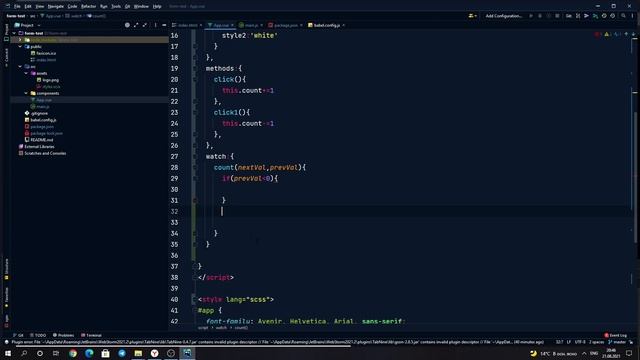This screenshot has width=640, height=360.
Task: Open the Problems tool window tab
Action: pos(63,335)
